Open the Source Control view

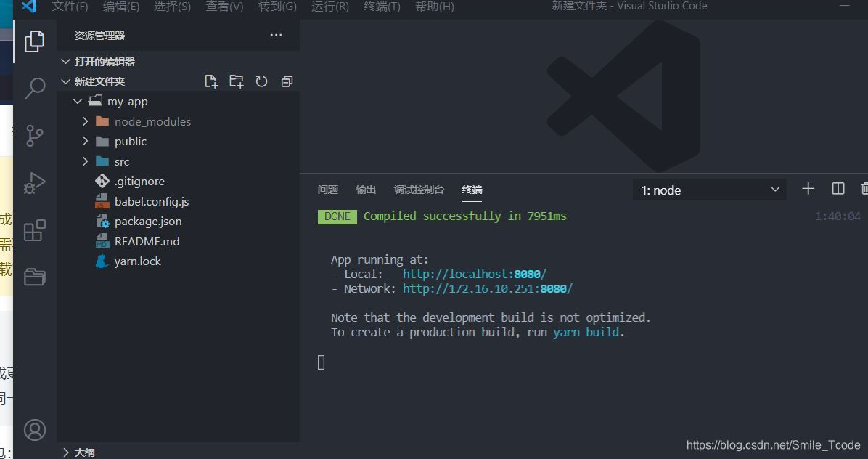34,136
